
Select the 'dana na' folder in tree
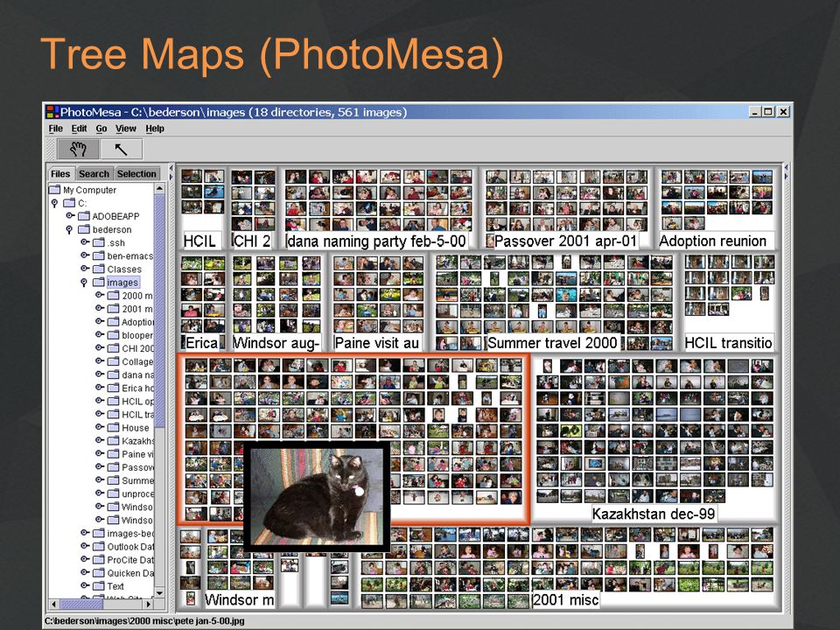point(137,375)
